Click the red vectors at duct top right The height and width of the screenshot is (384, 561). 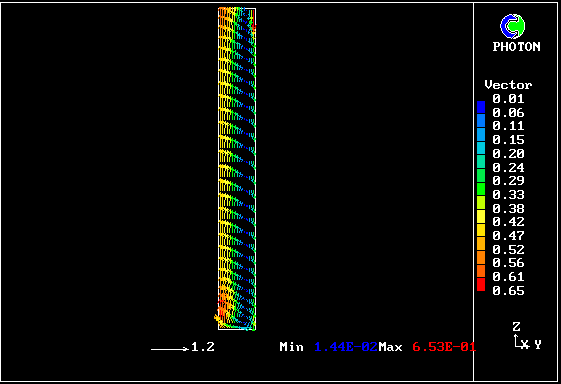[x=253, y=21]
